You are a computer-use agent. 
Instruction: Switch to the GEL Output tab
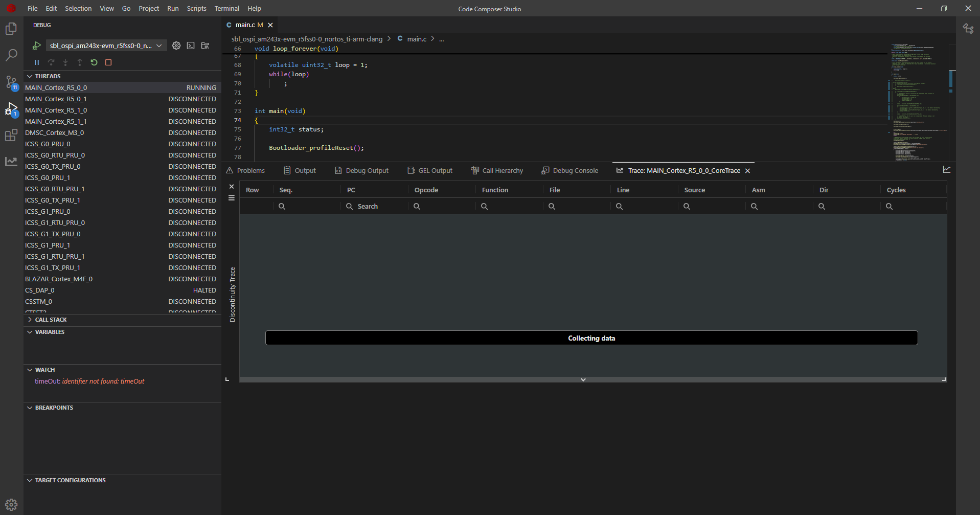coord(429,171)
